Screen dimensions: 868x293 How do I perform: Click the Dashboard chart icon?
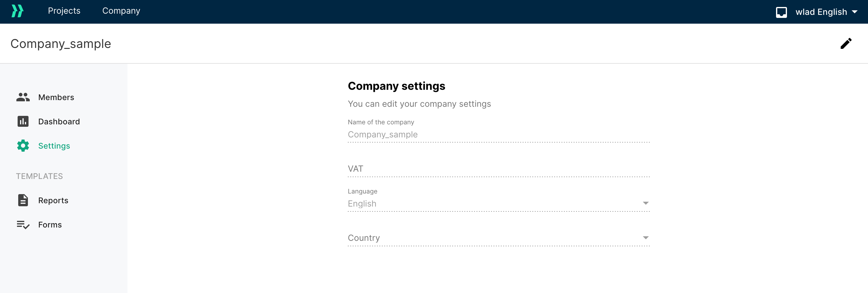pos(23,122)
